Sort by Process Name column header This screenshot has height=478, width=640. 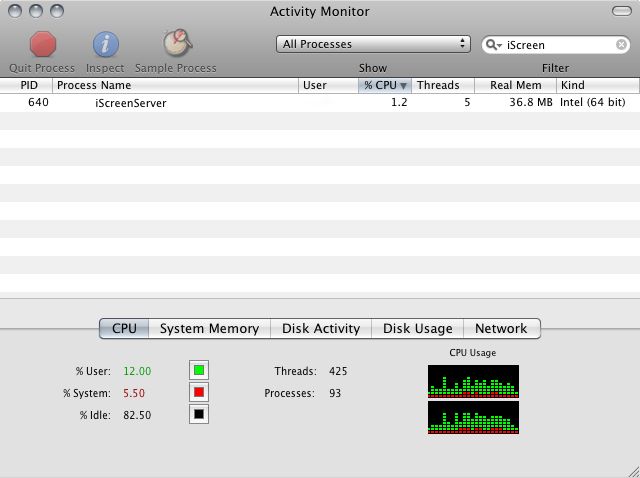176,85
